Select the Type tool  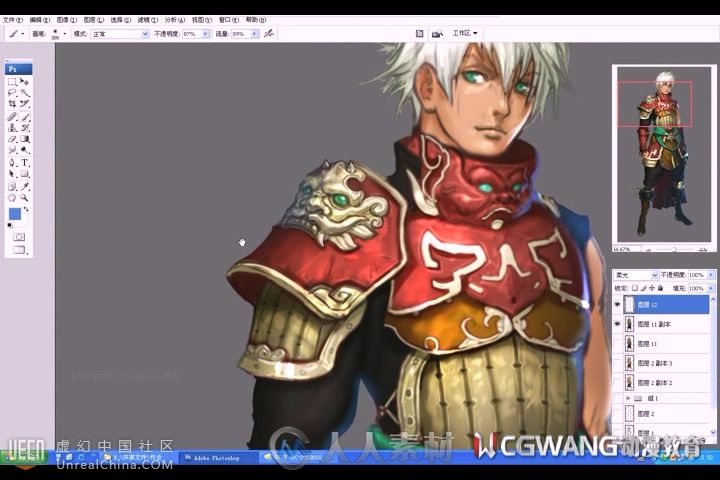[x=25, y=163]
